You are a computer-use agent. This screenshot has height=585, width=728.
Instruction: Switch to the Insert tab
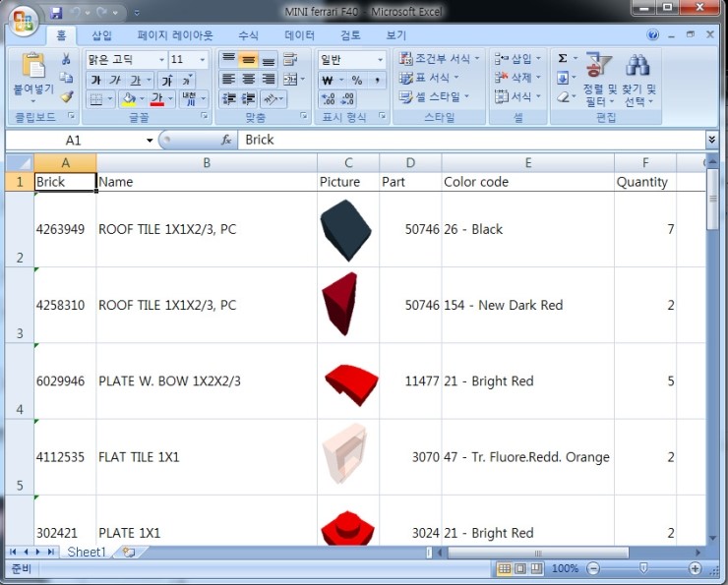(101, 35)
